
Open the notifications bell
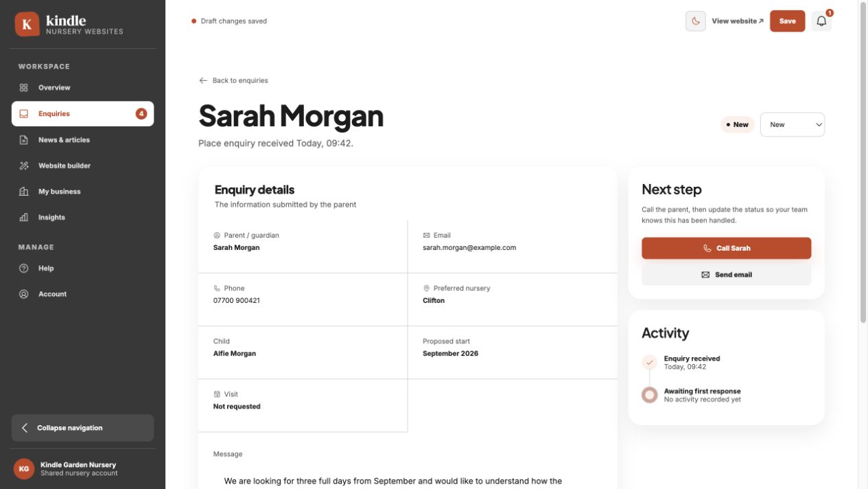821,21
